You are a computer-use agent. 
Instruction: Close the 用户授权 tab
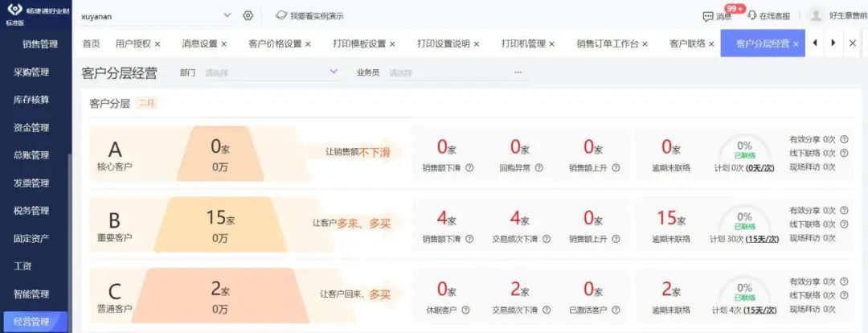(158, 43)
